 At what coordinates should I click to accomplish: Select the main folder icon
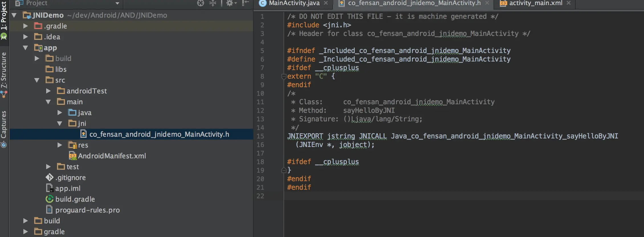(61, 102)
